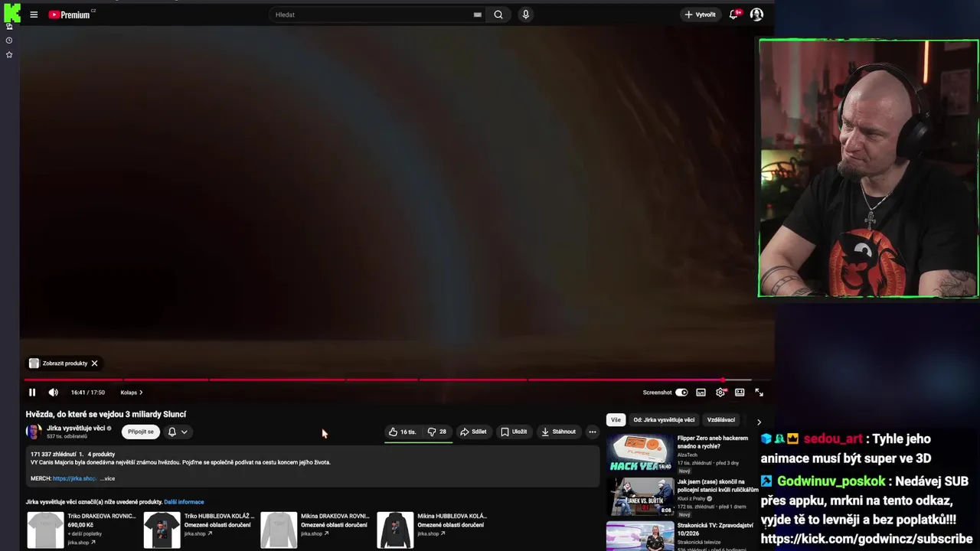Open the Jirka vysvětluje věci channel name

[x=76, y=429]
